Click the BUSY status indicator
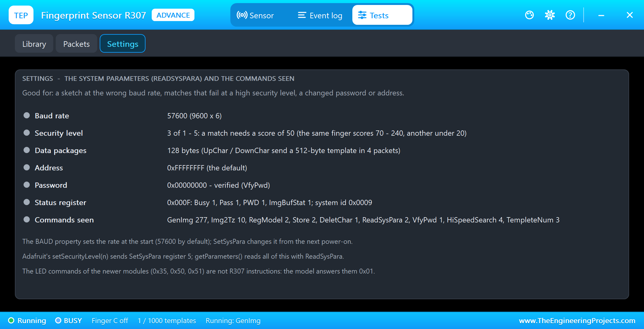The image size is (644, 329). (68, 321)
